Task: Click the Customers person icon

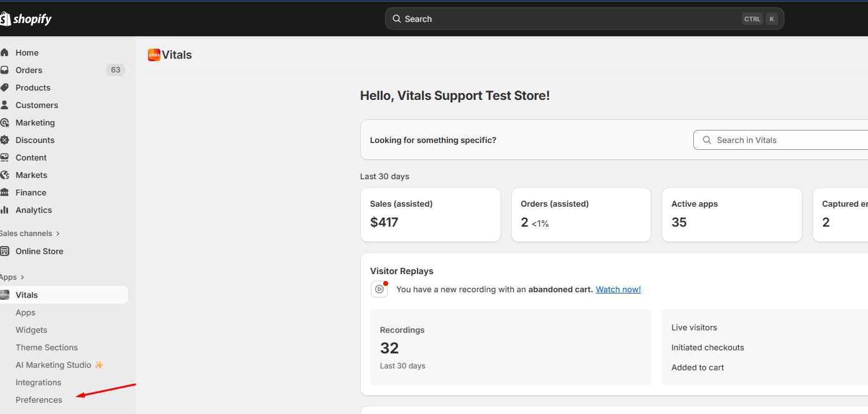Action: tap(4, 106)
